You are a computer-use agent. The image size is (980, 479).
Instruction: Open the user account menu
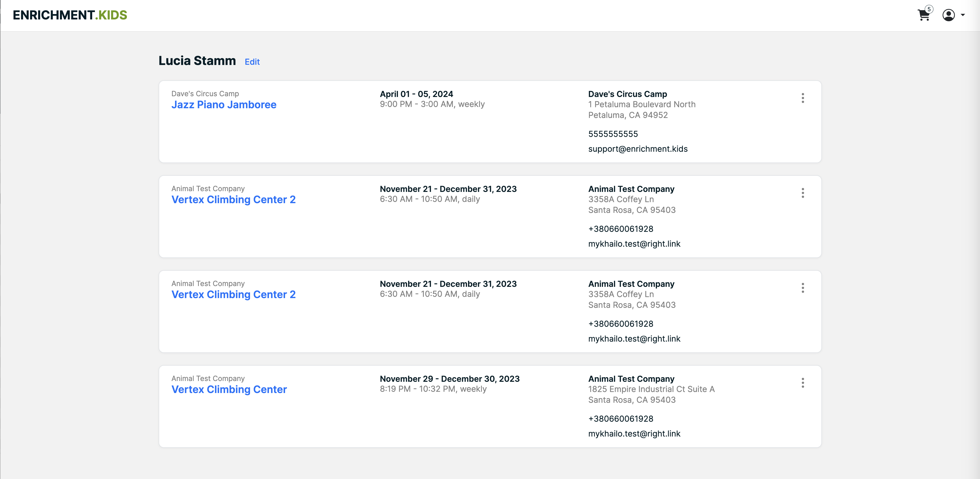click(953, 15)
